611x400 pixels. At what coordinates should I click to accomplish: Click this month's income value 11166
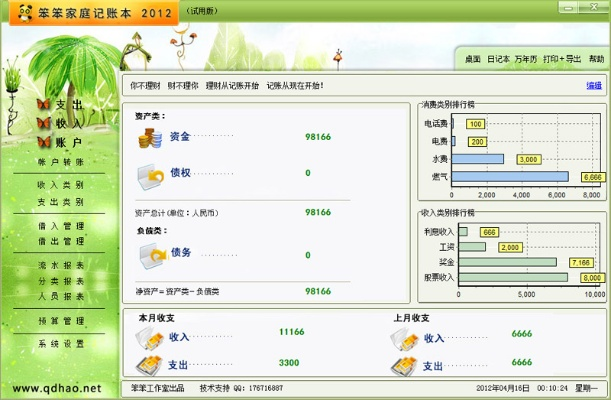291,332
